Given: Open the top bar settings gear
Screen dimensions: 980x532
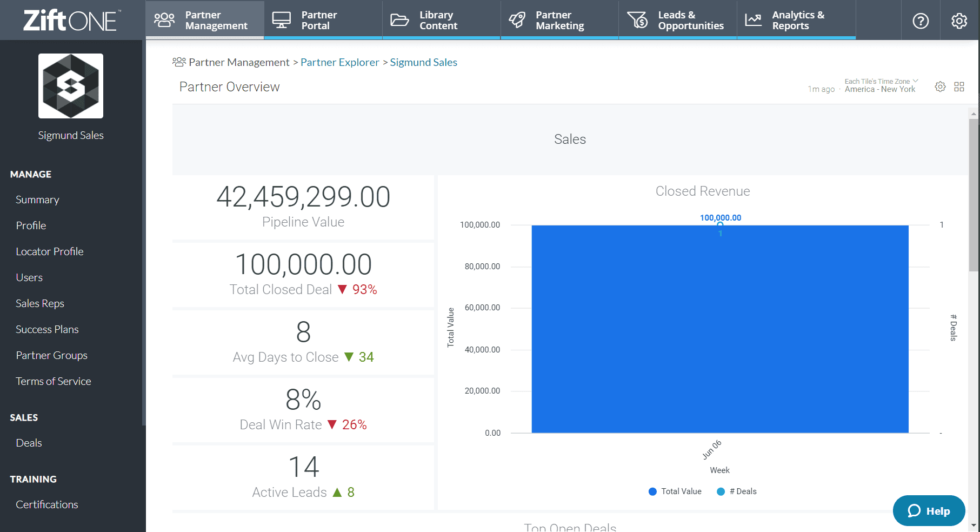Looking at the screenshot, I should [x=959, y=21].
